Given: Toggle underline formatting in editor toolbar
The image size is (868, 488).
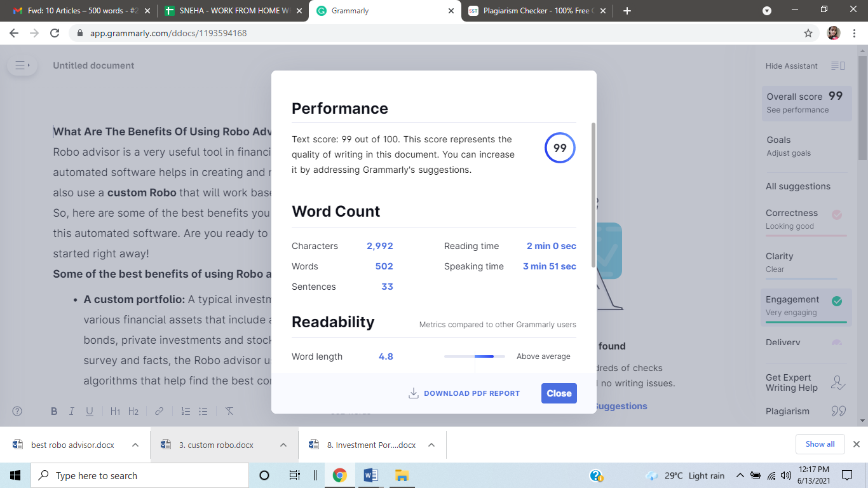Looking at the screenshot, I should (x=90, y=411).
